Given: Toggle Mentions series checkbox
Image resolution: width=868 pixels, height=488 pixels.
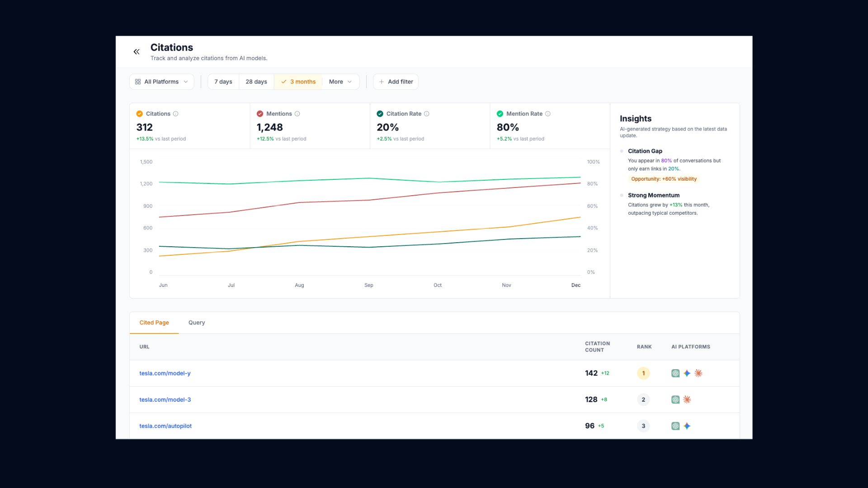Looking at the screenshot, I should pyautogui.click(x=260, y=114).
